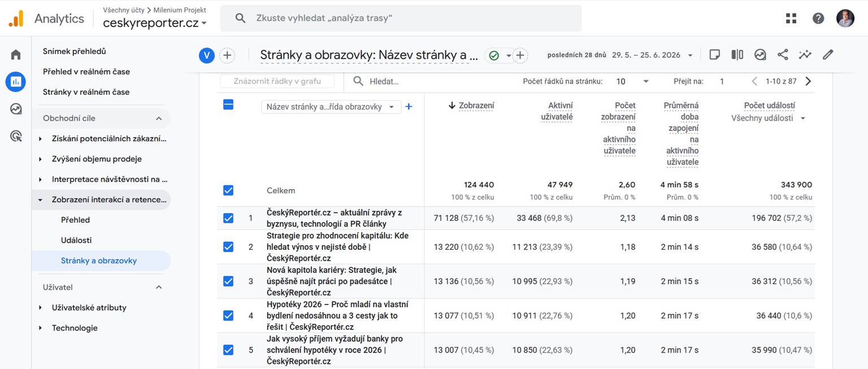Add a comparison with plus beside V
Image resolution: width=868 pixels, height=369 pixels.
tap(227, 55)
